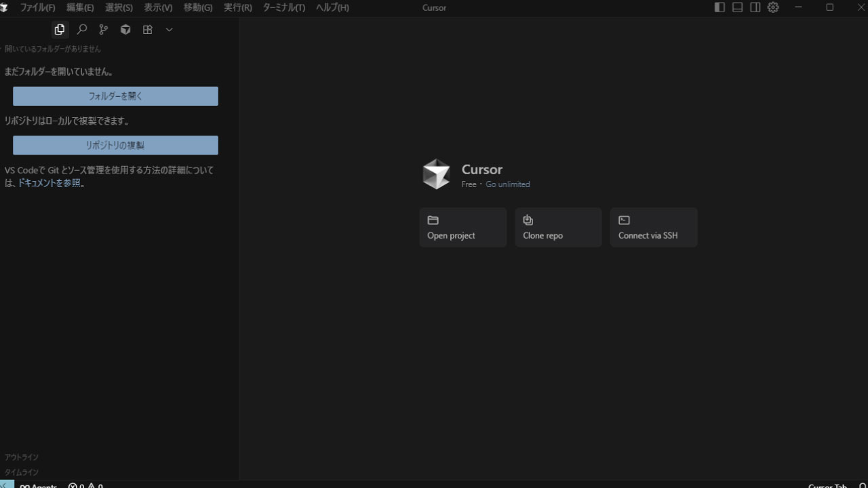Screen dimensions: 868x488
Task: Expand the アウトライン section
Action: (22, 457)
